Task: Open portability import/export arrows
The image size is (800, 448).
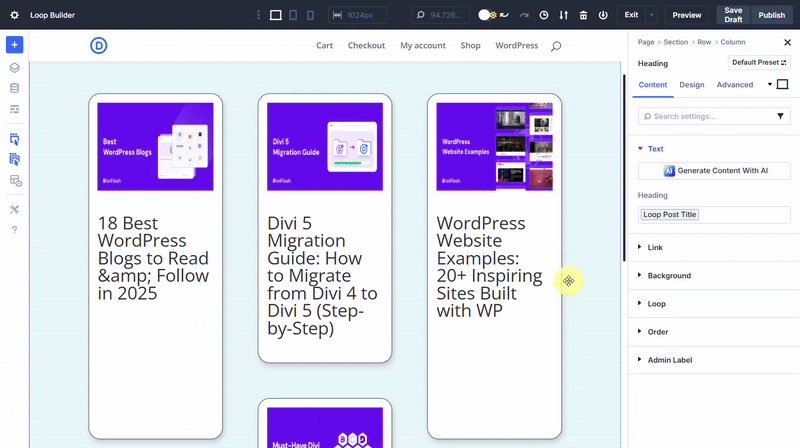Action: 563,15
